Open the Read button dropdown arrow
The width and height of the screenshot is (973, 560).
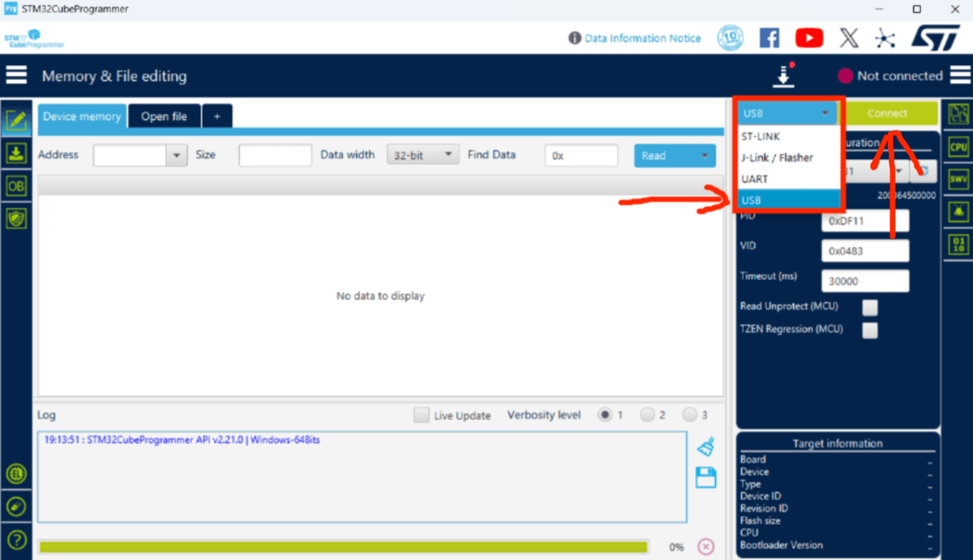(705, 156)
